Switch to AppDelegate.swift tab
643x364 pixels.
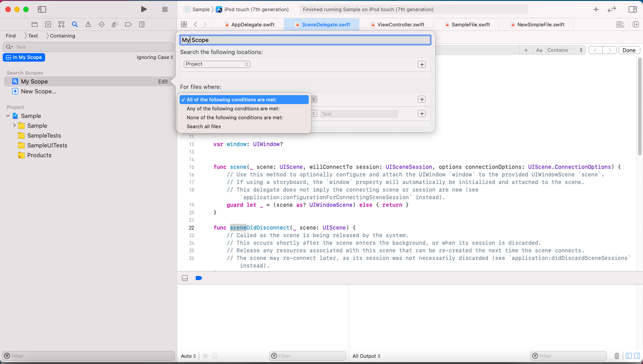click(249, 25)
